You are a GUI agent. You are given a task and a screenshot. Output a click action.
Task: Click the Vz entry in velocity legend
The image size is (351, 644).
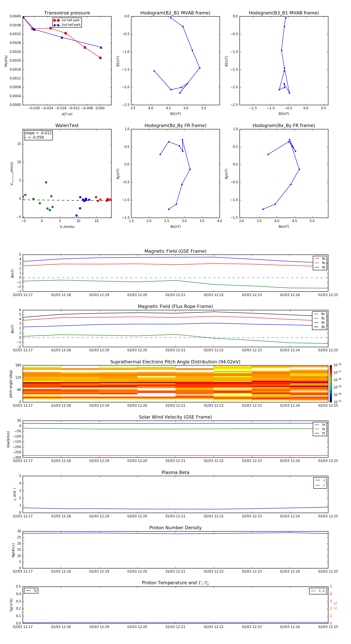(320, 433)
